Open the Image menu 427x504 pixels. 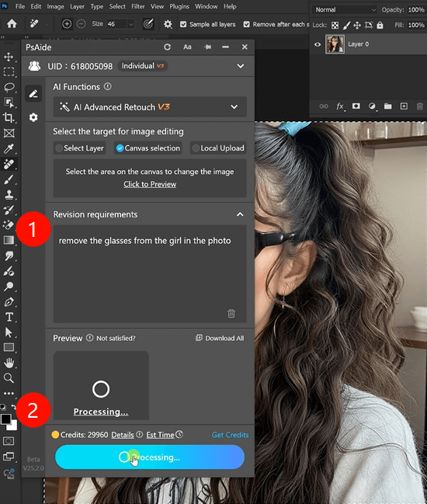(55, 6)
